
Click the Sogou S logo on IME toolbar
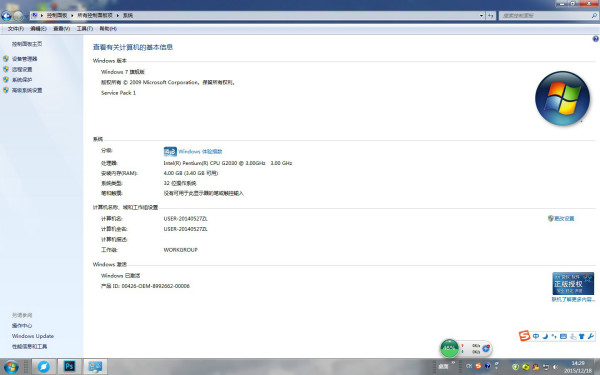pyautogui.click(x=524, y=336)
